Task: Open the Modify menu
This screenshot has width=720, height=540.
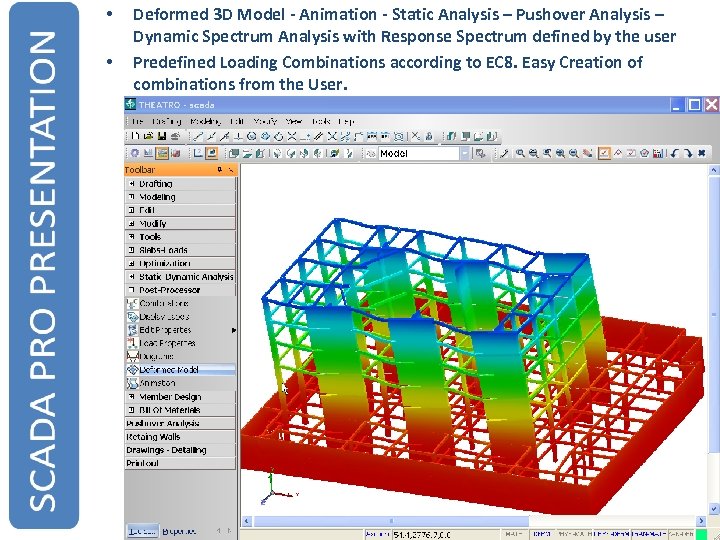Action: click(265, 121)
